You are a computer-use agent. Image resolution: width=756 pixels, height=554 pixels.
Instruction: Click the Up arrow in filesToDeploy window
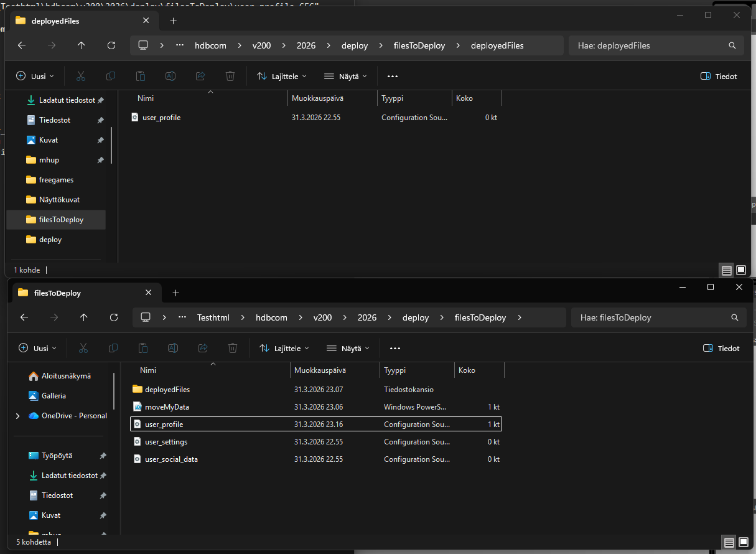coord(84,317)
